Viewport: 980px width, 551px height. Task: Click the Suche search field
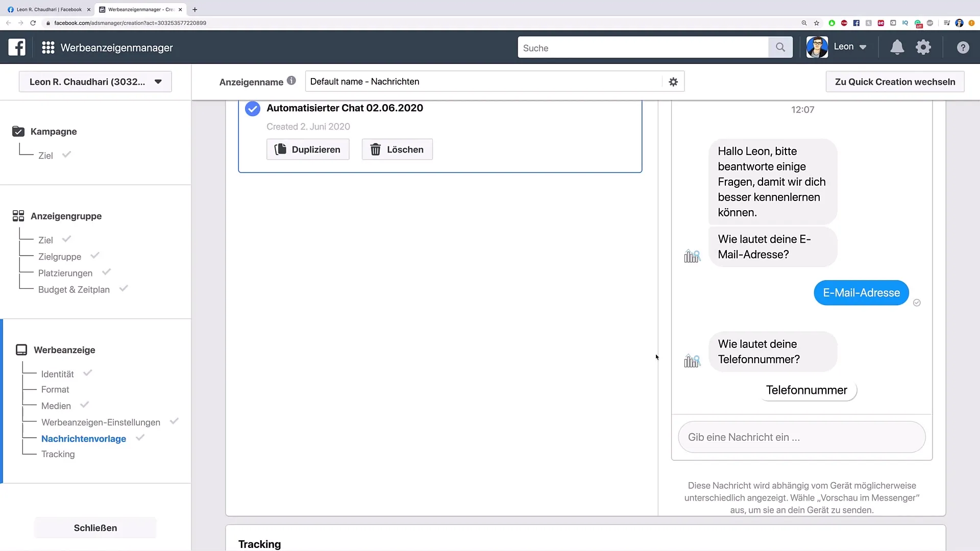click(643, 47)
